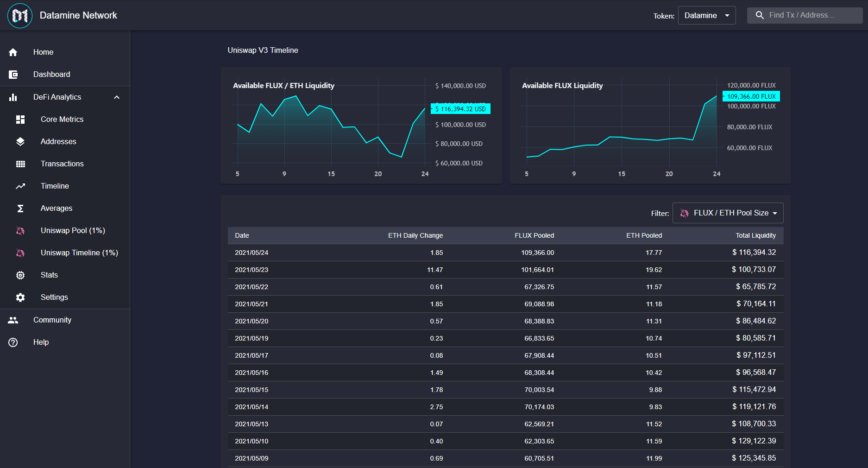The width and height of the screenshot is (868, 468).
Task: Click the Find Tx / Address search field
Action: [805, 15]
